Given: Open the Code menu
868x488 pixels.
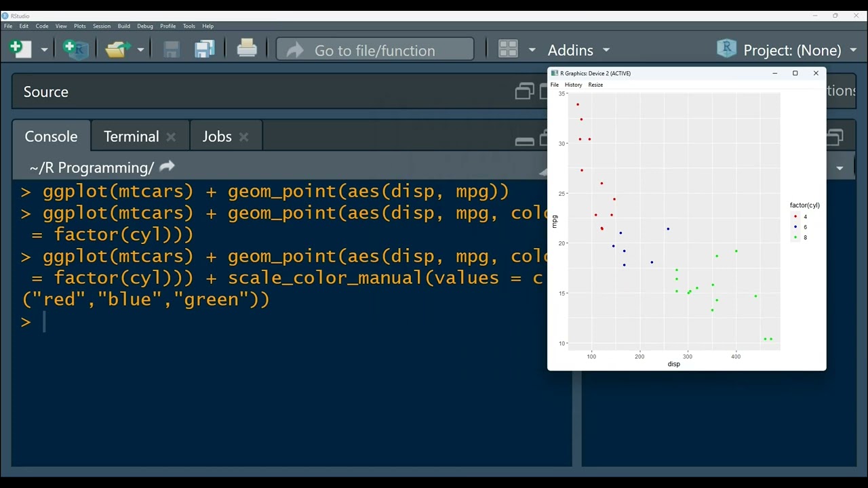Looking at the screenshot, I should click(x=42, y=26).
